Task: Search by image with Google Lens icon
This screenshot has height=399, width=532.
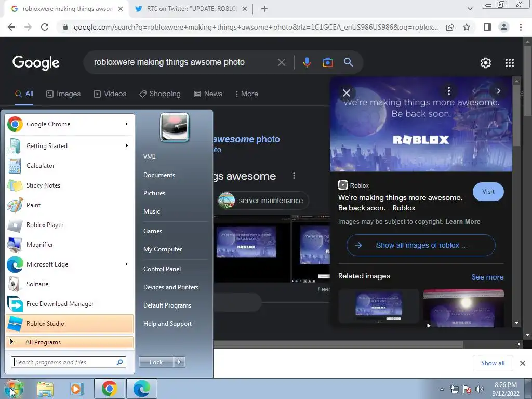Action: click(x=327, y=62)
